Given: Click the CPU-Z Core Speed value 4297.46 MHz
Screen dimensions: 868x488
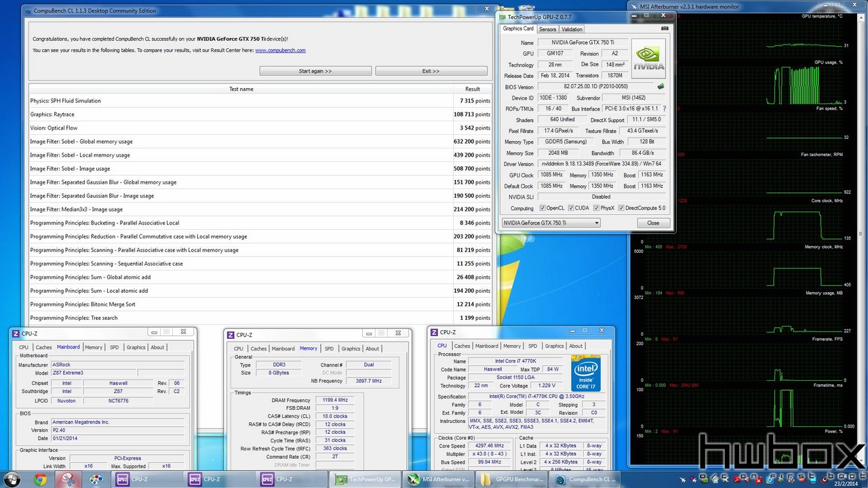Looking at the screenshot, I should click(x=491, y=445).
